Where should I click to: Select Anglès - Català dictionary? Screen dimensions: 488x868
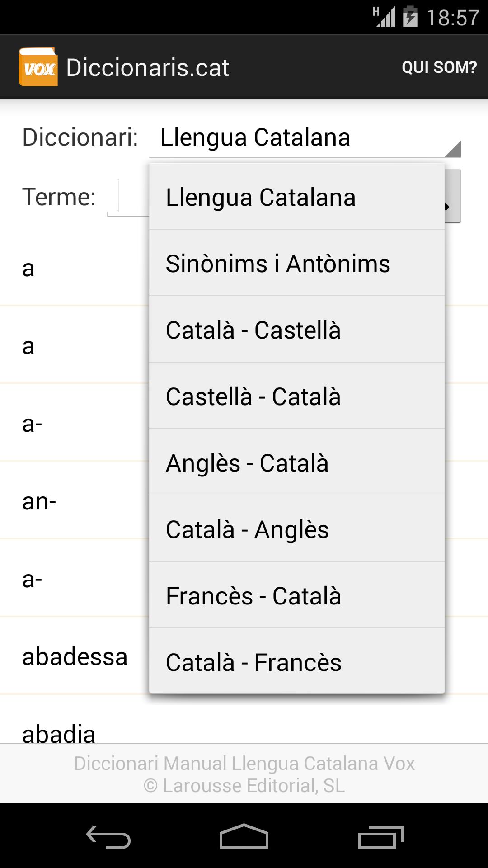296,463
